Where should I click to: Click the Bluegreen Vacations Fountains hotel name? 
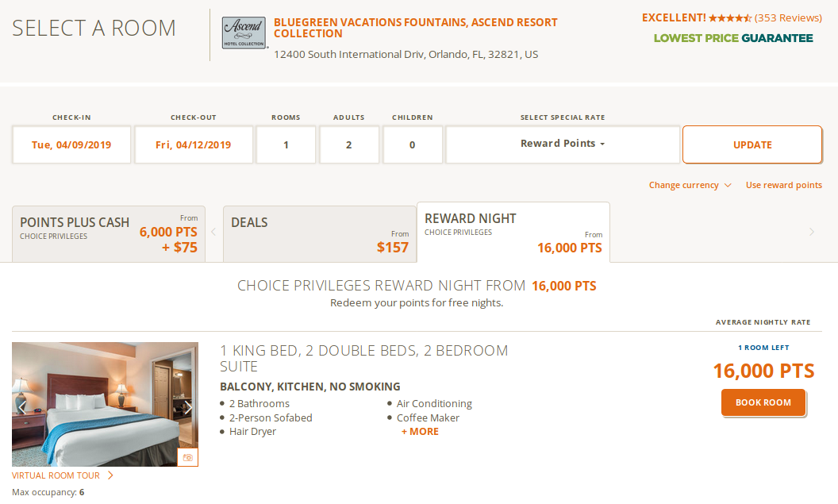(x=415, y=28)
